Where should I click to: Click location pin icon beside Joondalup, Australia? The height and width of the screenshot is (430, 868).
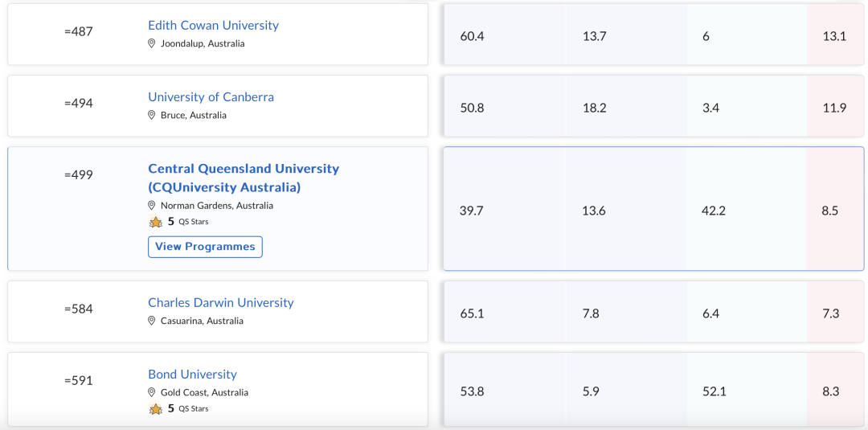[x=151, y=43]
